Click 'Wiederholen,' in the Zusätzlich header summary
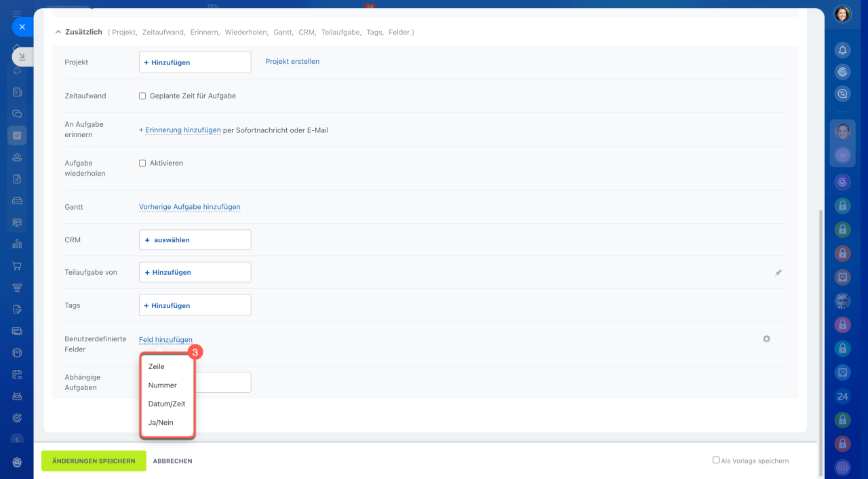 (247, 32)
